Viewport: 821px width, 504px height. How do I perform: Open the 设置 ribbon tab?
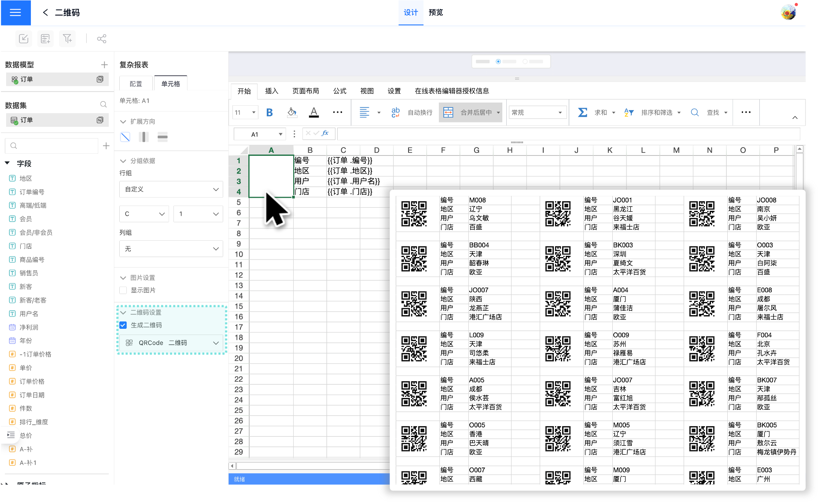[394, 91]
